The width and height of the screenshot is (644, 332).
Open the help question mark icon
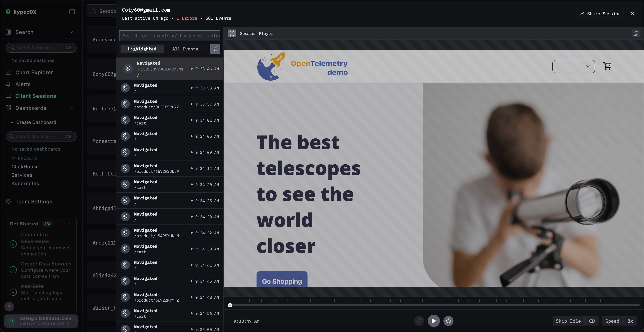(x=9, y=306)
